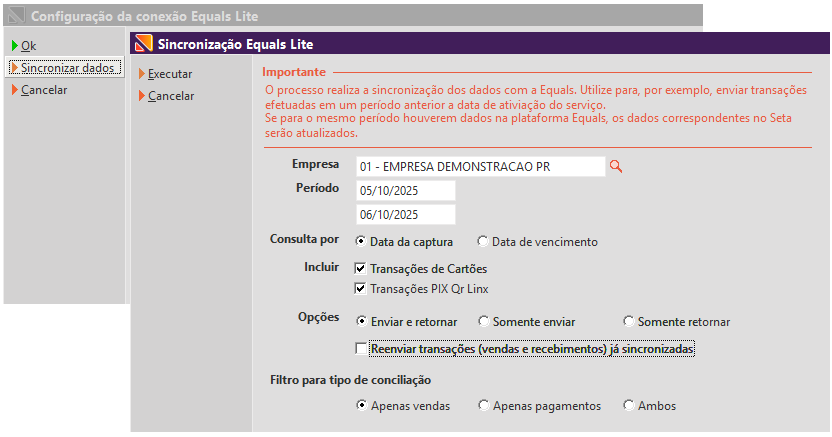Click the Executar button
This screenshot has height=437, width=832.
point(169,74)
